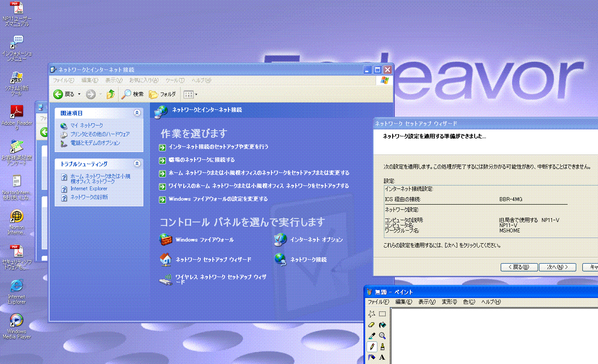Viewport: 598px width, 364px height.
Task: Choose the Fill With Color bucket tool
Action: (x=382, y=324)
